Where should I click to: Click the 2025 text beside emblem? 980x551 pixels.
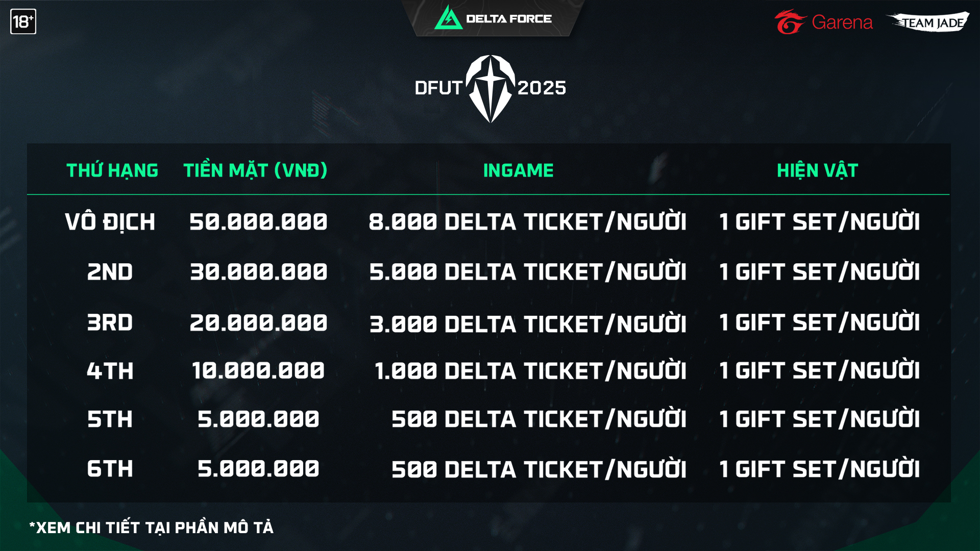542,88
